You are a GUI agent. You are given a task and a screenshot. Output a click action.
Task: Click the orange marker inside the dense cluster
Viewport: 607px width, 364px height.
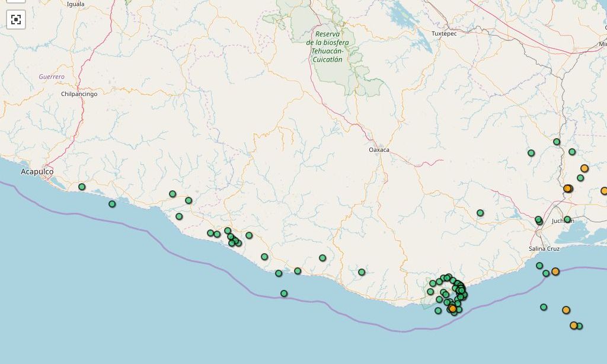tap(453, 308)
